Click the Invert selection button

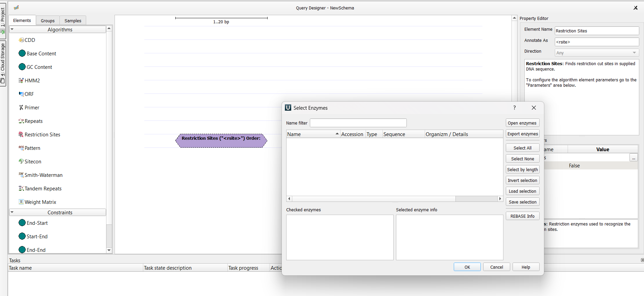pos(522,180)
